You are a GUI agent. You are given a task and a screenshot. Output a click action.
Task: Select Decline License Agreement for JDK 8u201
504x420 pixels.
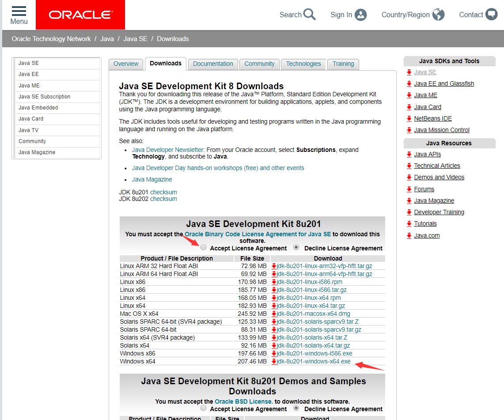(296, 247)
